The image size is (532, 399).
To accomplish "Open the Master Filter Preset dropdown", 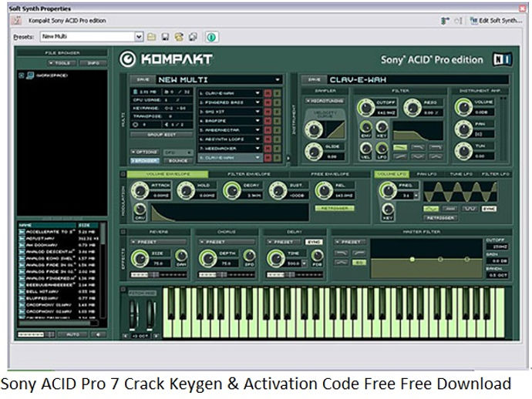I will tap(350, 242).
